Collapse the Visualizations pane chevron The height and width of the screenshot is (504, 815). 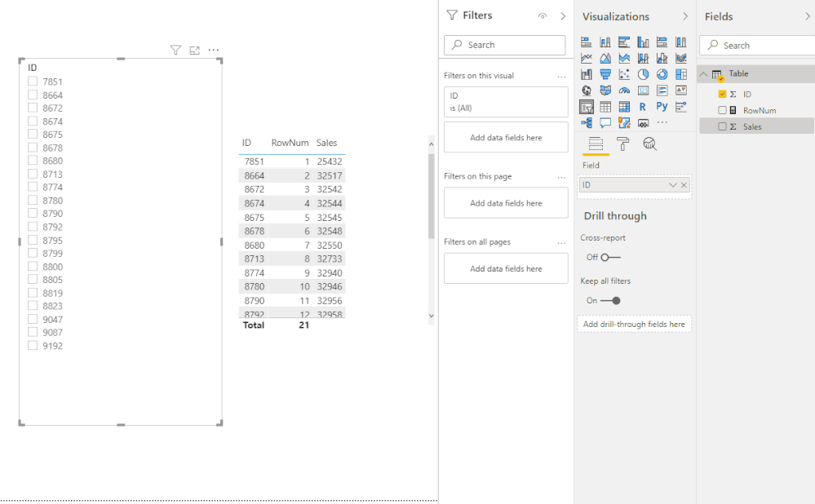pos(685,16)
